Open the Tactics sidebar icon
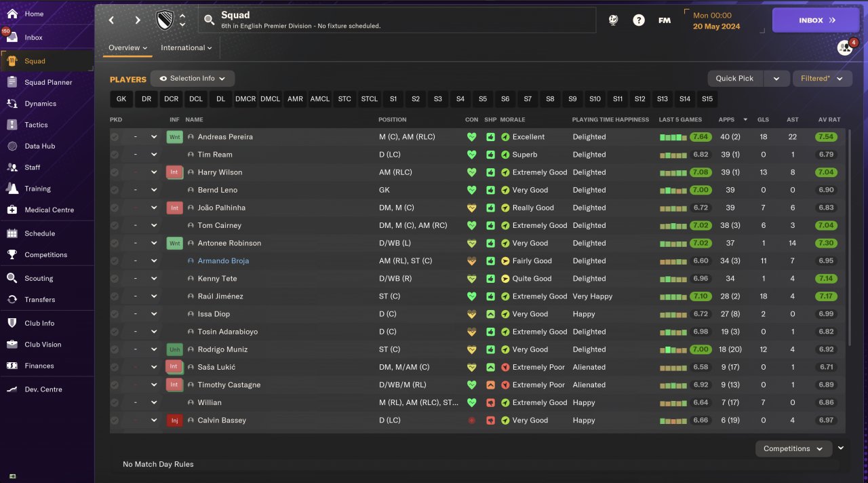Screen dimensions: 868x483 point(12,125)
